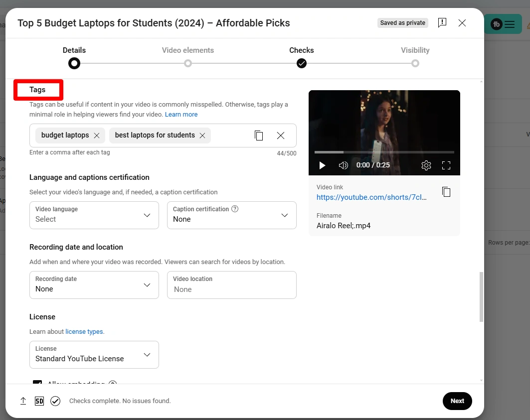Go to the Video elements step

pyautogui.click(x=187, y=56)
